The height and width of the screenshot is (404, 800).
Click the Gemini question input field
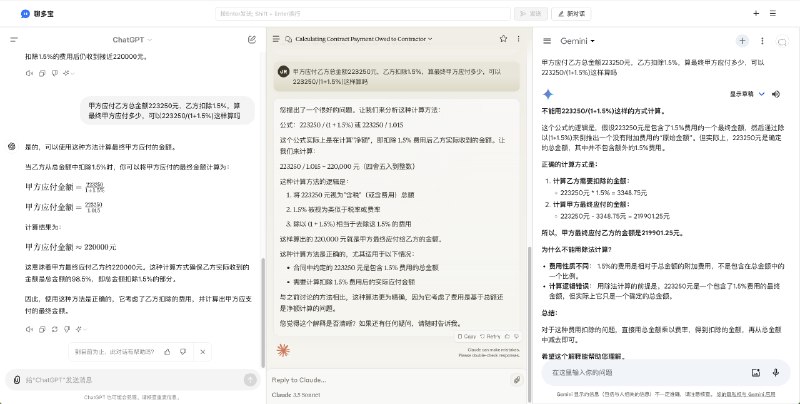tap(646, 373)
